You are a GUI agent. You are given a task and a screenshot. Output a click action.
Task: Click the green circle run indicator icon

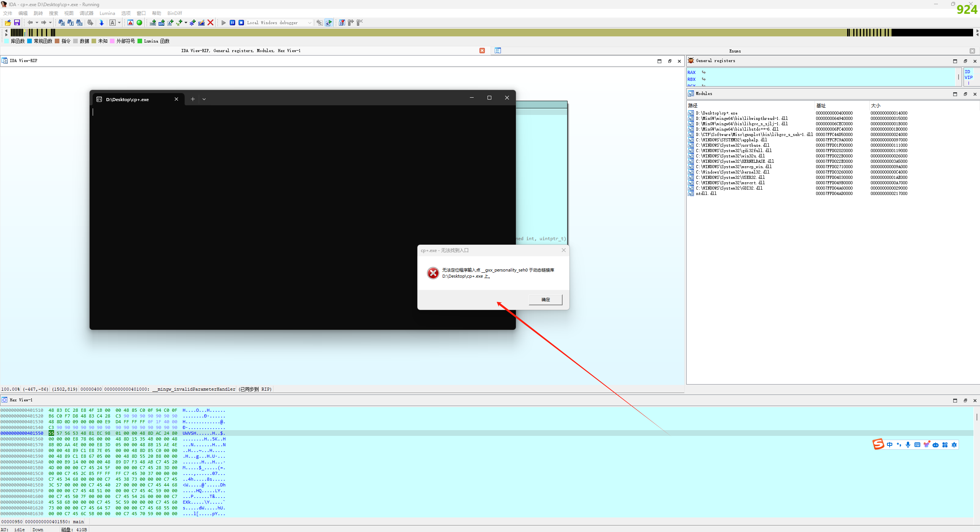tap(139, 23)
